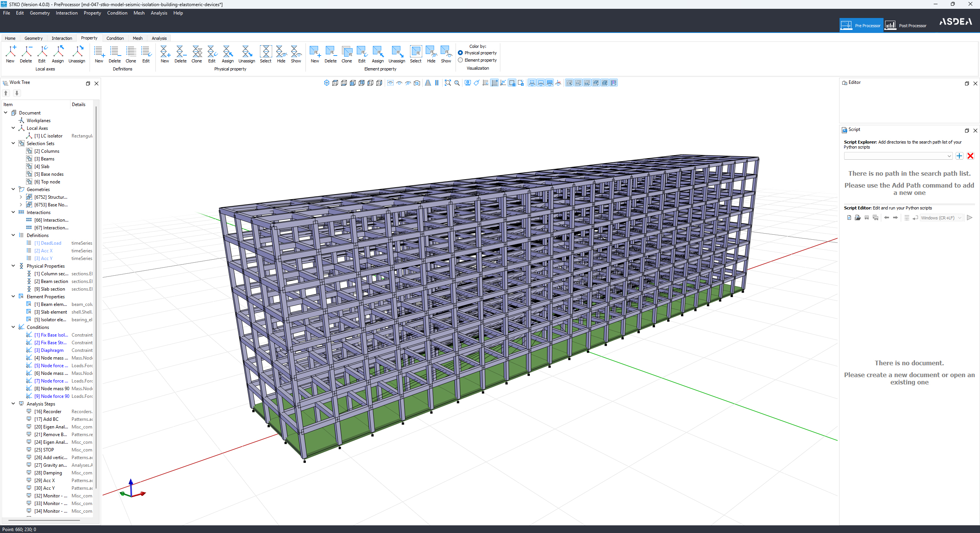Click isometric view cube icon
Viewport: 980px width, 533px height.
pyautogui.click(x=327, y=83)
